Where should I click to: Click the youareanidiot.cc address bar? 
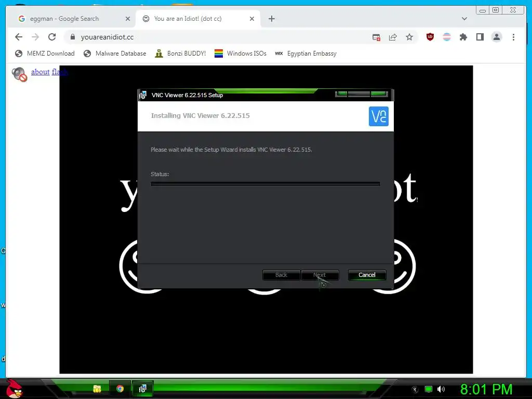coord(217,37)
